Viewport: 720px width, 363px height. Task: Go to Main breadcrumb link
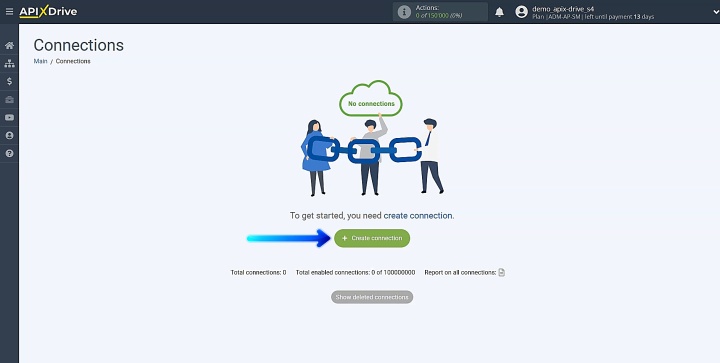[x=40, y=61]
